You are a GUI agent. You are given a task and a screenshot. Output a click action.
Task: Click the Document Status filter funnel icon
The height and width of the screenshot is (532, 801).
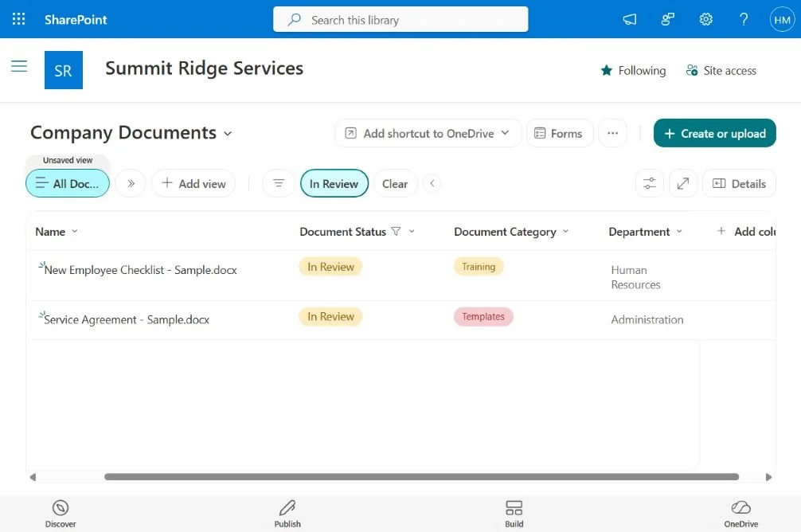pyautogui.click(x=396, y=232)
